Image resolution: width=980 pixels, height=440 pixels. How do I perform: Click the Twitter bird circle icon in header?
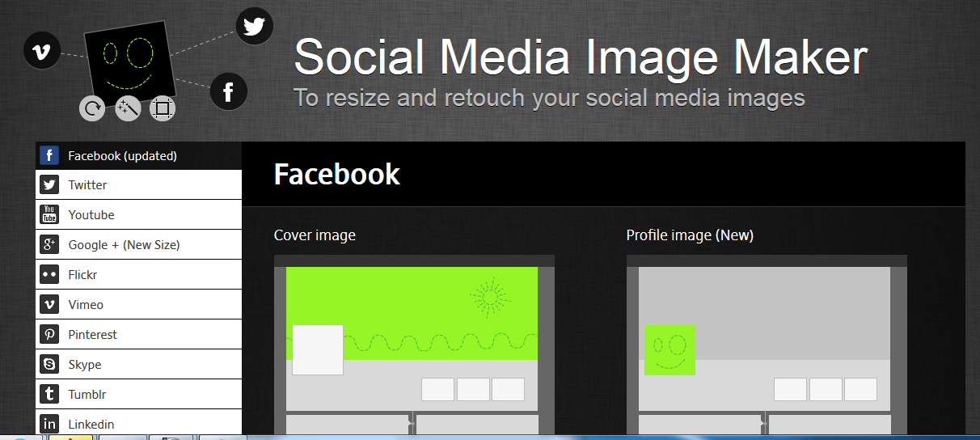pyautogui.click(x=254, y=27)
